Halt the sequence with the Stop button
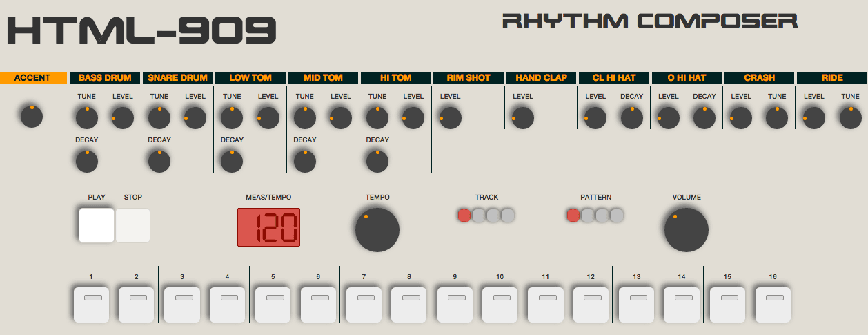The height and width of the screenshot is (335, 868). coord(132,225)
